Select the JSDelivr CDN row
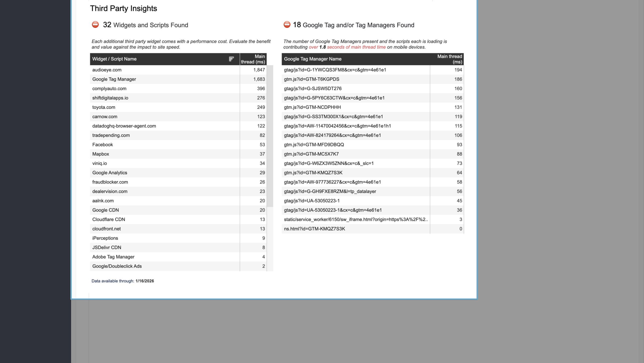 tap(178, 248)
